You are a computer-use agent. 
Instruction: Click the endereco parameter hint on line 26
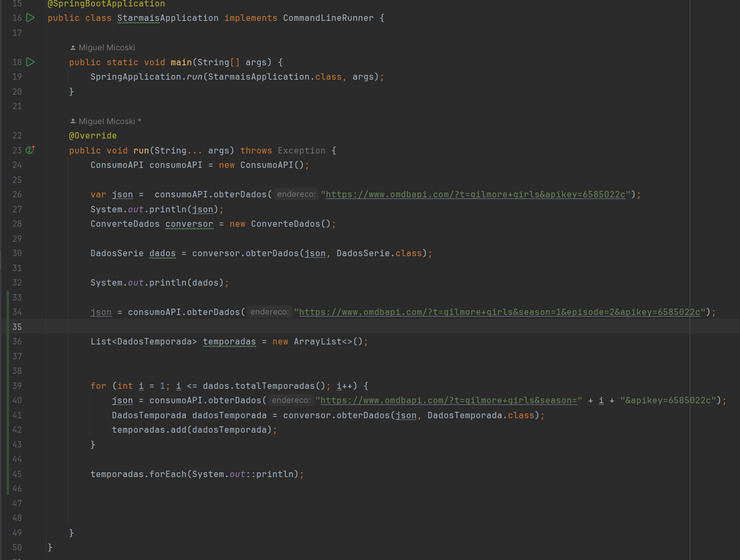pyautogui.click(x=296, y=195)
